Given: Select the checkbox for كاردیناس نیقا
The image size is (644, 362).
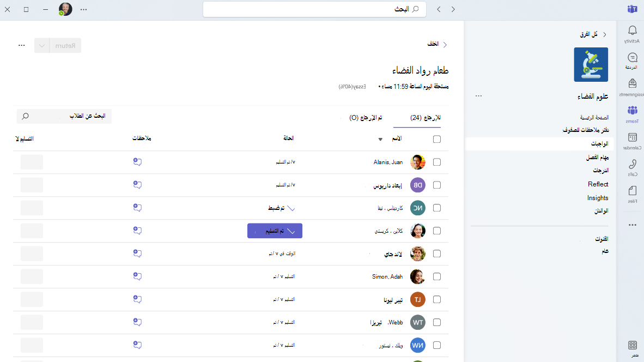Looking at the screenshot, I should pyautogui.click(x=437, y=208).
